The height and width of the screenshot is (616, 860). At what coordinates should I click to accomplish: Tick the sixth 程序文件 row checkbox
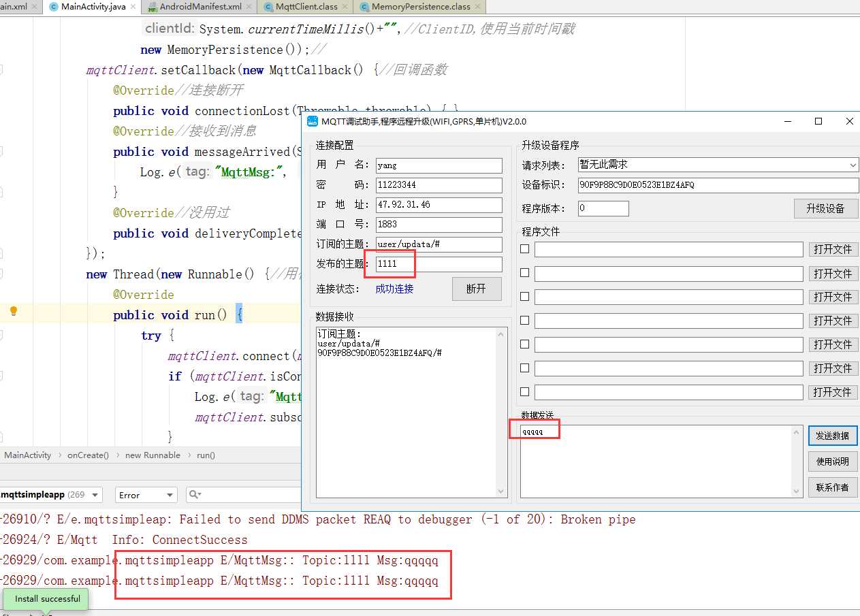[x=524, y=368]
